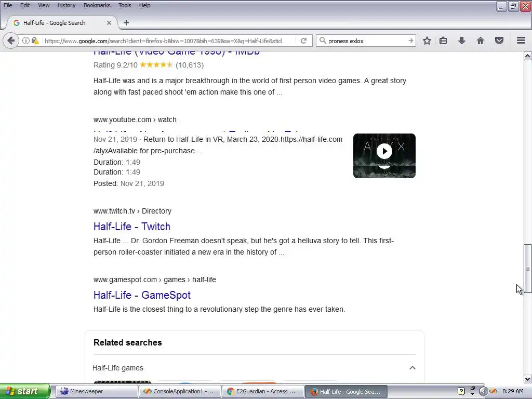Go back using the back arrow button

point(11,41)
